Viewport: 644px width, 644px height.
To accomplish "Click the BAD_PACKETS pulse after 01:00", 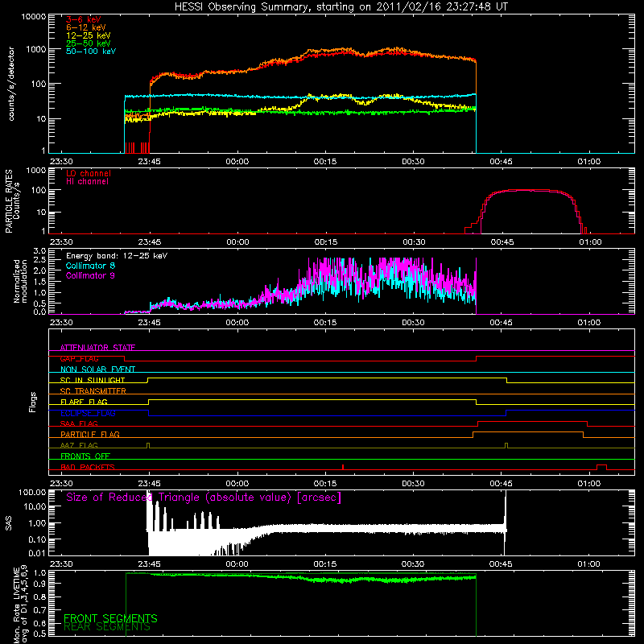I will (x=601, y=467).
